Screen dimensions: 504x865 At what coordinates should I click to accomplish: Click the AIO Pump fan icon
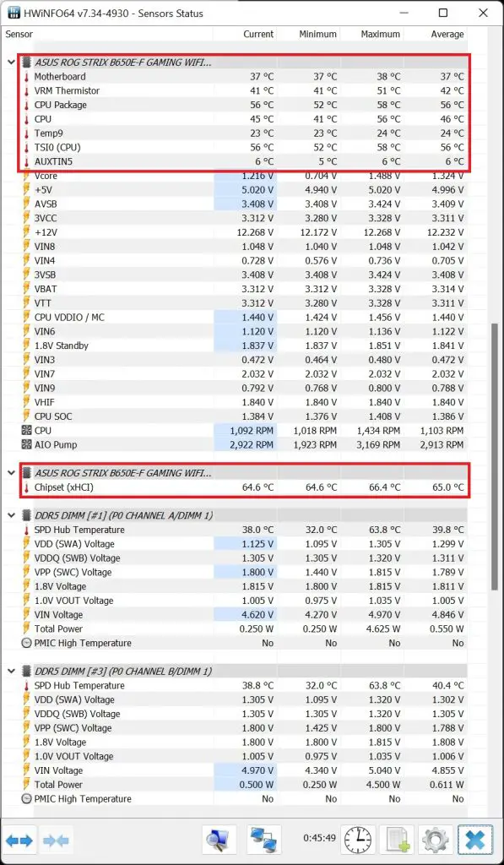pos(26,444)
